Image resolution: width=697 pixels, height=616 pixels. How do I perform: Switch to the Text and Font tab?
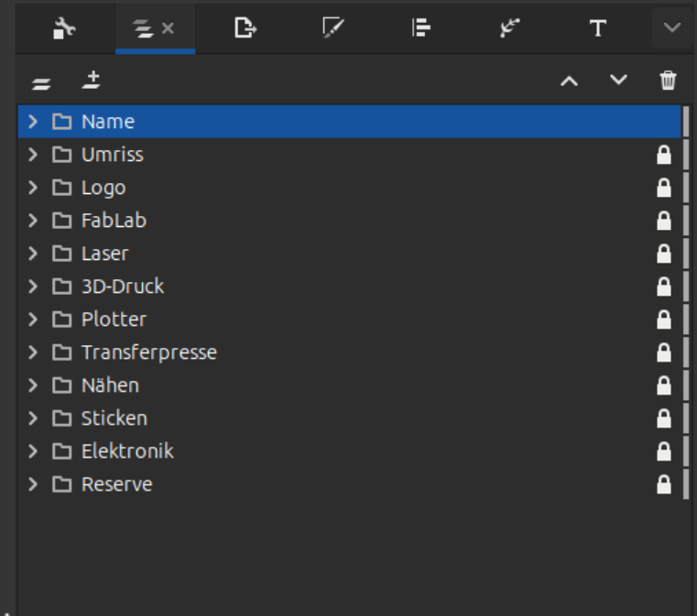(597, 28)
